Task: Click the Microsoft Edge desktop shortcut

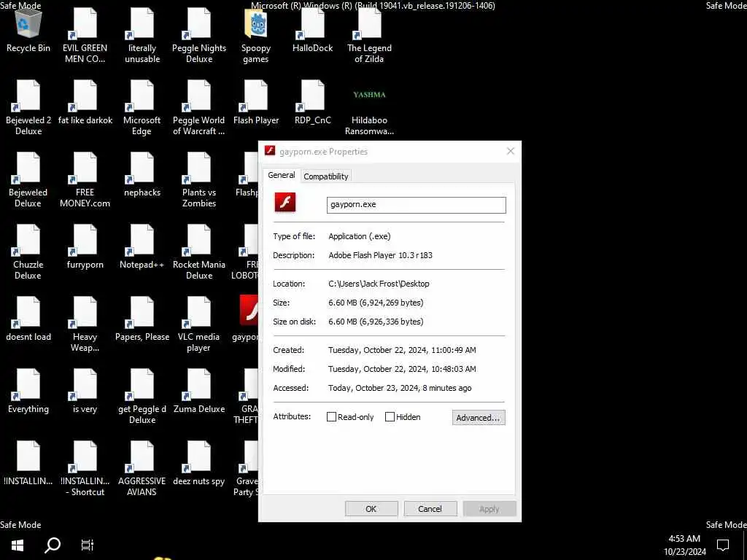Action: (x=142, y=109)
